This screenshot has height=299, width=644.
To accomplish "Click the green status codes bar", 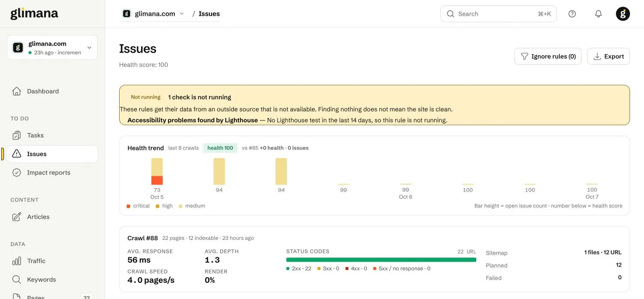I will click(x=381, y=260).
